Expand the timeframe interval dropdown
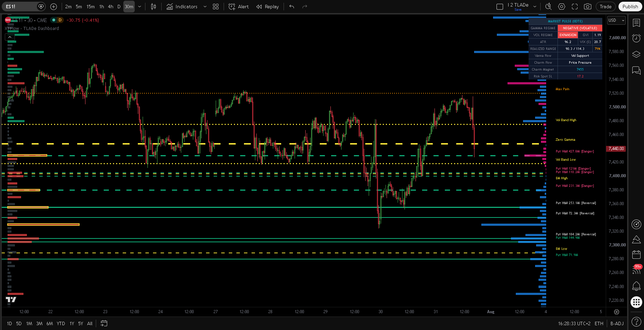The height and width of the screenshot is (330, 644). pyautogui.click(x=140, y=7)
